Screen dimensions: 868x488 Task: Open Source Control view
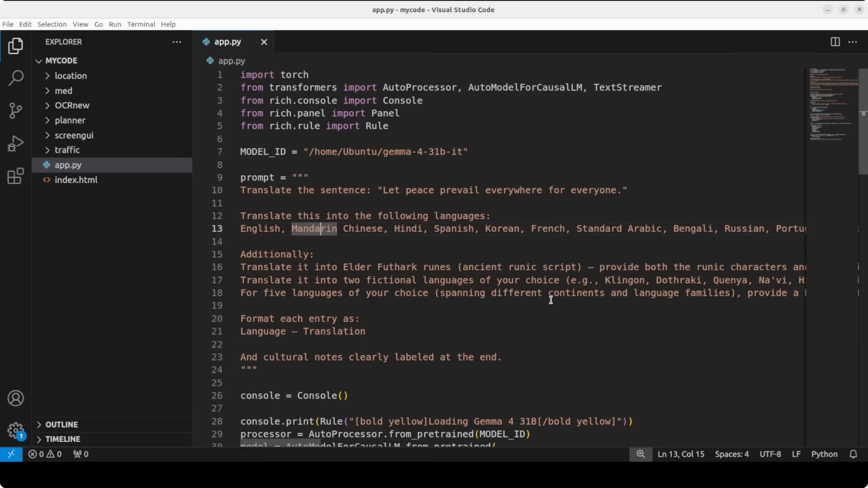16,111
